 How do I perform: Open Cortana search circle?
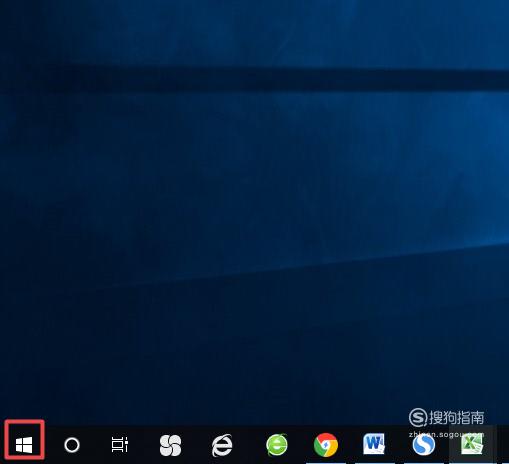point(72,445)
